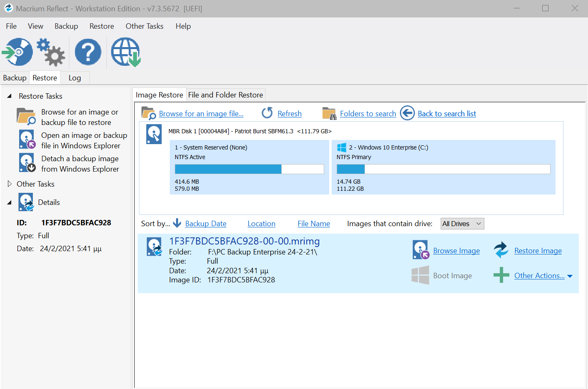Click the back arrow circle icon
This screenshot has width=588, height=389.
click(x=407, y=113)
